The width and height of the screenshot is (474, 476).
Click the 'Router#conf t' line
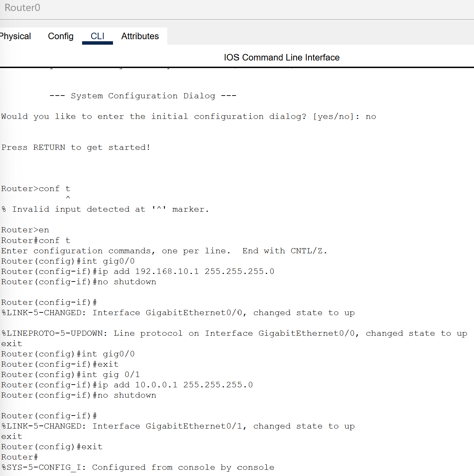[36, 240]
